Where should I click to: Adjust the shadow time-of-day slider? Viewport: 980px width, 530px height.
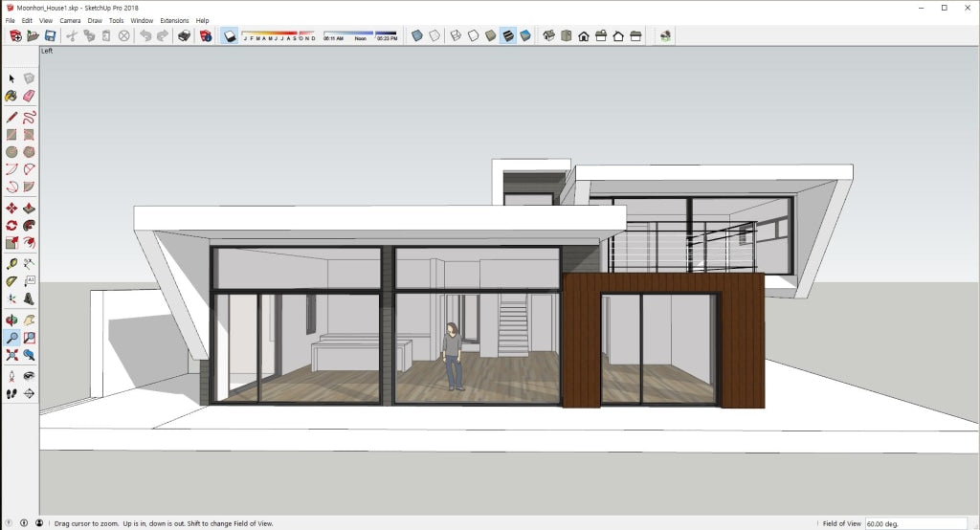pyautogui.click(x=360, y=35)
